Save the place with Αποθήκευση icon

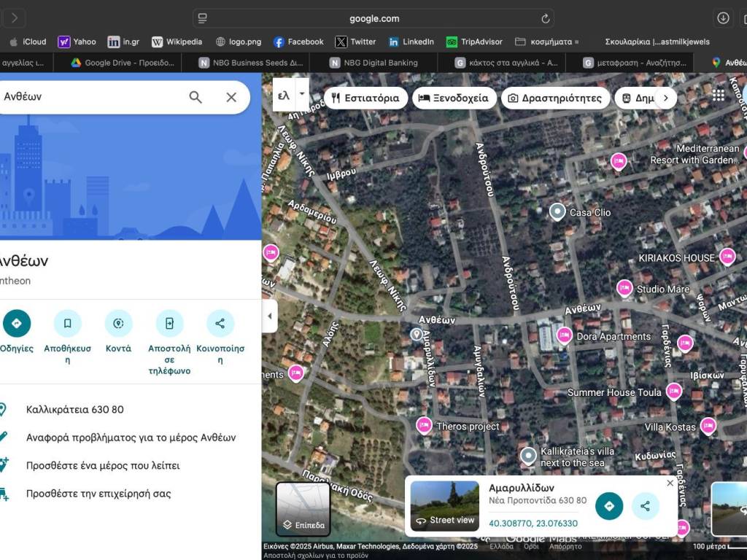[67, 324]
